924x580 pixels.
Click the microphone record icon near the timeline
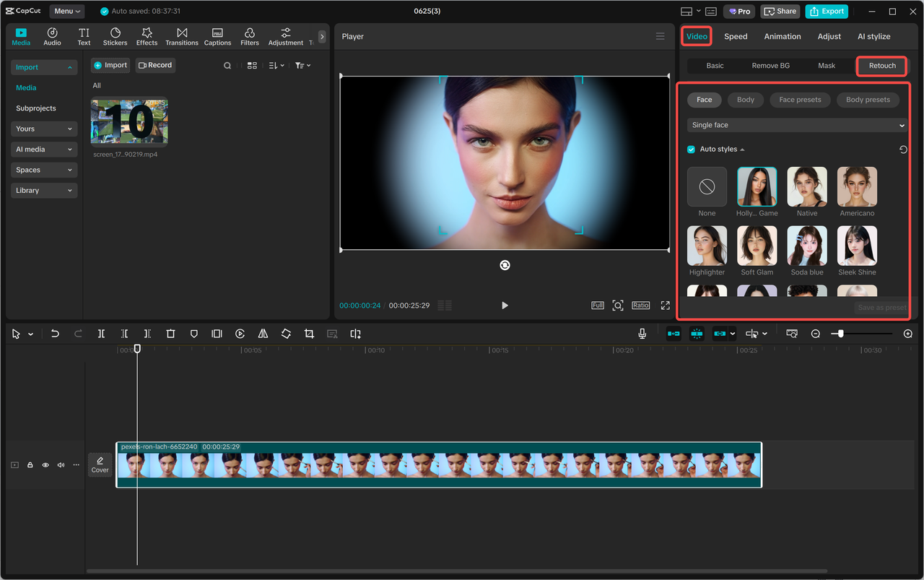coord(642,333)
